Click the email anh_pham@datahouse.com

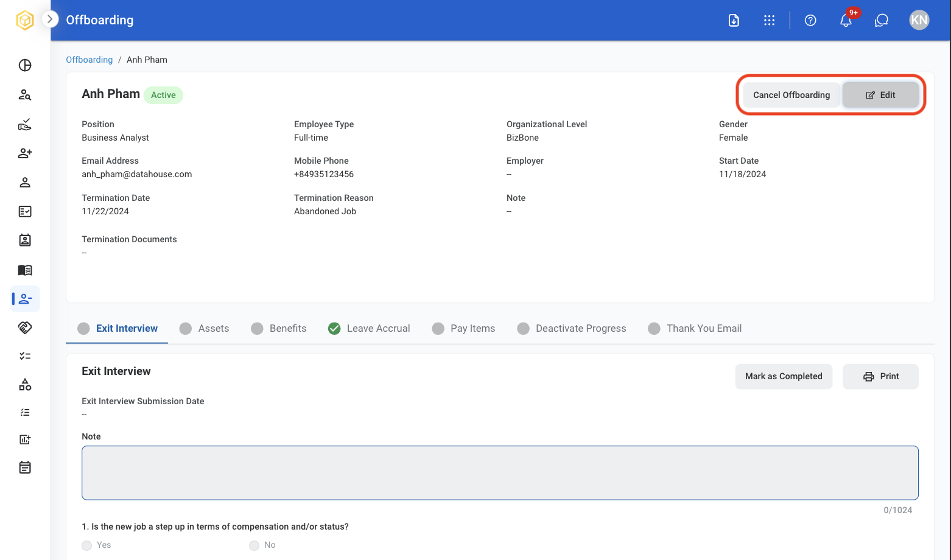point(137,174)
